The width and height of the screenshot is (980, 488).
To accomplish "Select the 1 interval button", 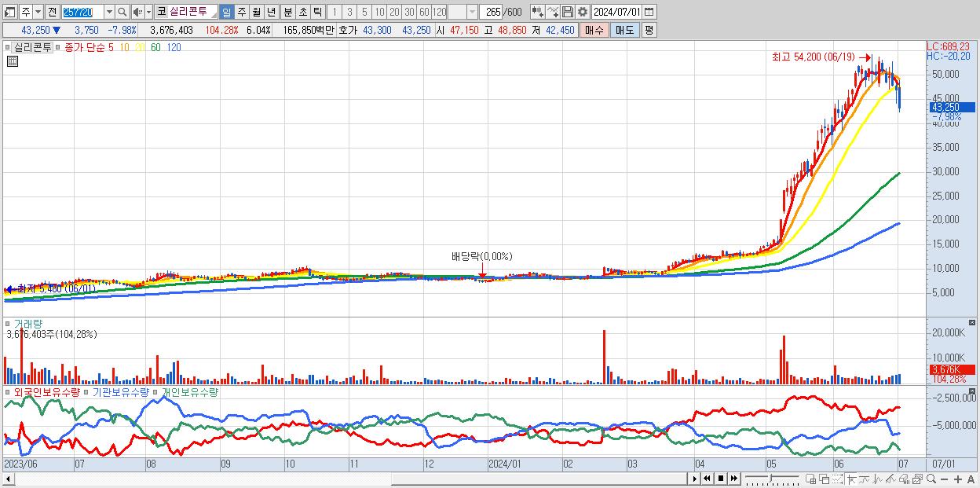I will click(x=334, y=12).
